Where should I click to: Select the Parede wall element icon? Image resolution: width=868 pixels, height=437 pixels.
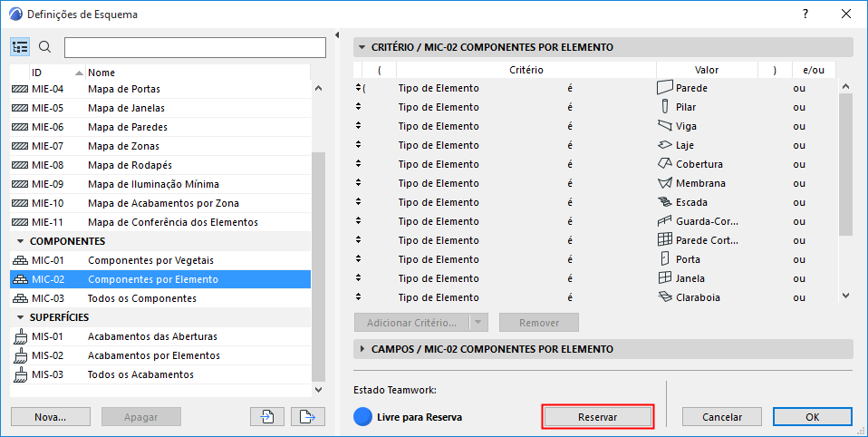pos(665,88)
